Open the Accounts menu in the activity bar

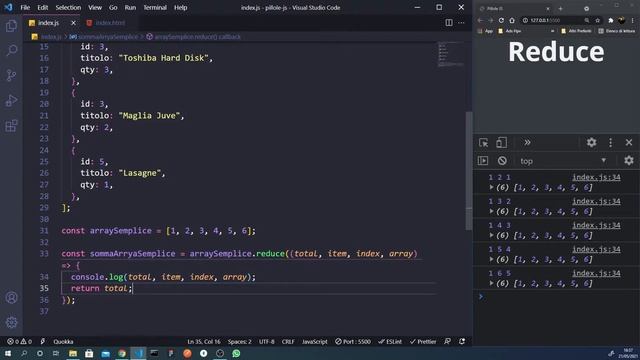pyautogui.click(x=11, y=298)
